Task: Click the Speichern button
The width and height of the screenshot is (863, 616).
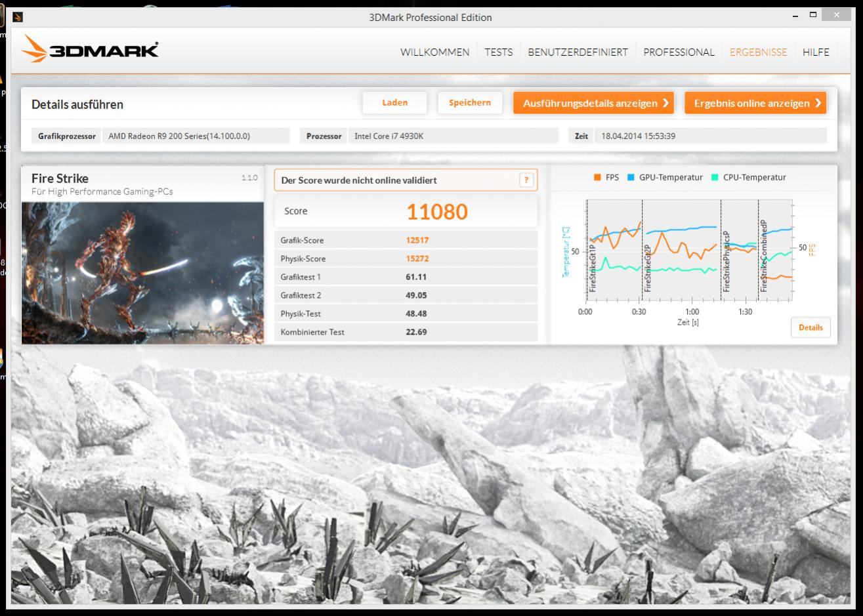Action: [x=470, y=103]
